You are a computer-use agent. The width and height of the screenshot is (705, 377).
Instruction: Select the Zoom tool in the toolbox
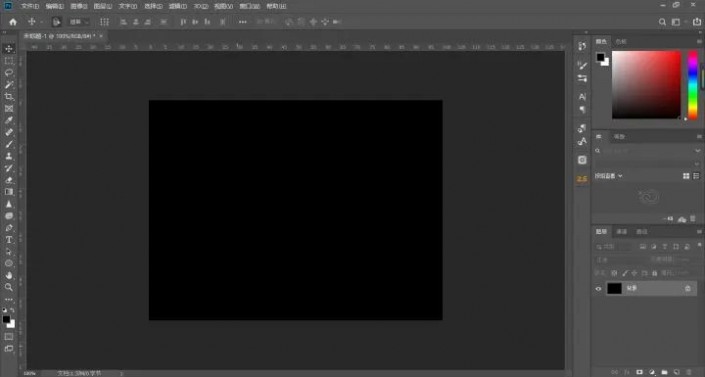[9, 287]
